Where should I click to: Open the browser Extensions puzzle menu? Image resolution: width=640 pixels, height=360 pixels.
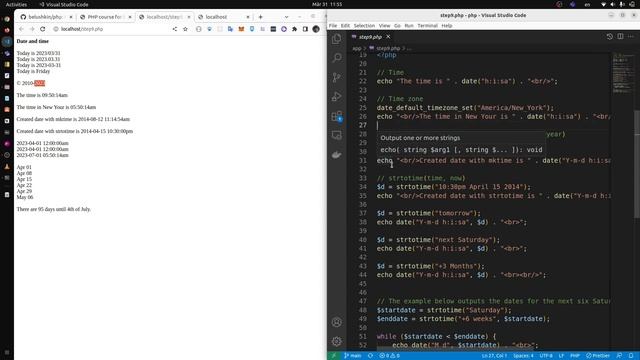coord(294,29)
